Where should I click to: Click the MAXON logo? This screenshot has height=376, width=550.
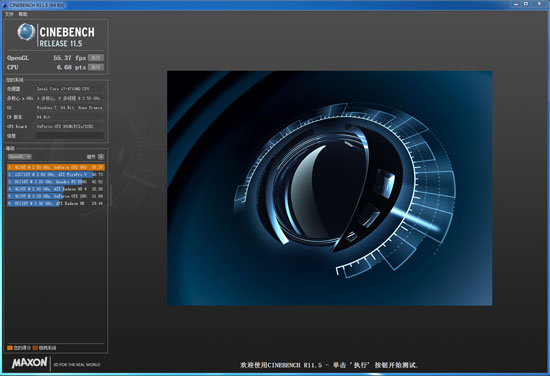pyautogui.click(x=29, y=363)
